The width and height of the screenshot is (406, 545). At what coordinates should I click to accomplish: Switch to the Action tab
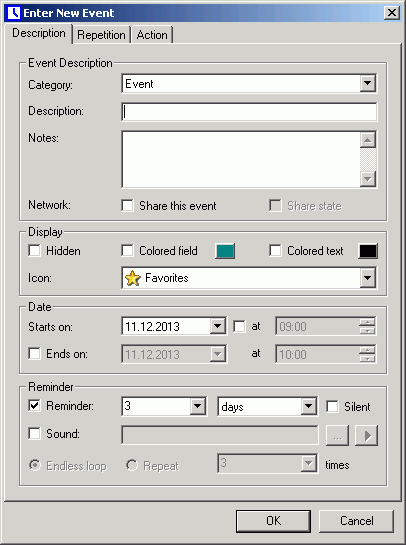point(152,35)
